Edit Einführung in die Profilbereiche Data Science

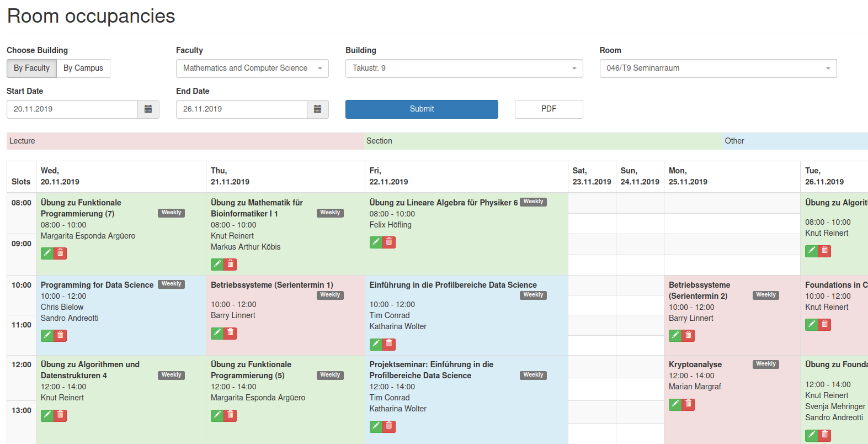[x=376, y=344]
